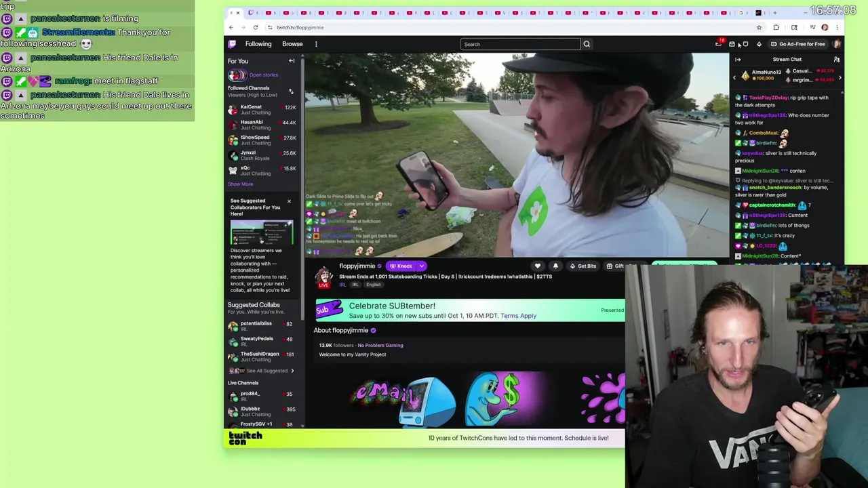This screenshot has height=488, width=868.
Task: Open SweatyPedals suggested collab
Action: (262, 342)
